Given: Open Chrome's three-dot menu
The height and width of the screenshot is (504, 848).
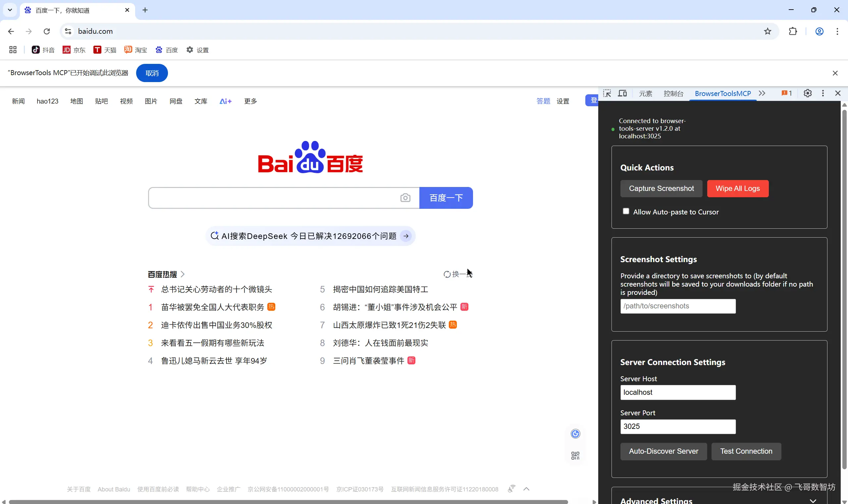Looking at the screenshot, I should [x=837, y=31].
